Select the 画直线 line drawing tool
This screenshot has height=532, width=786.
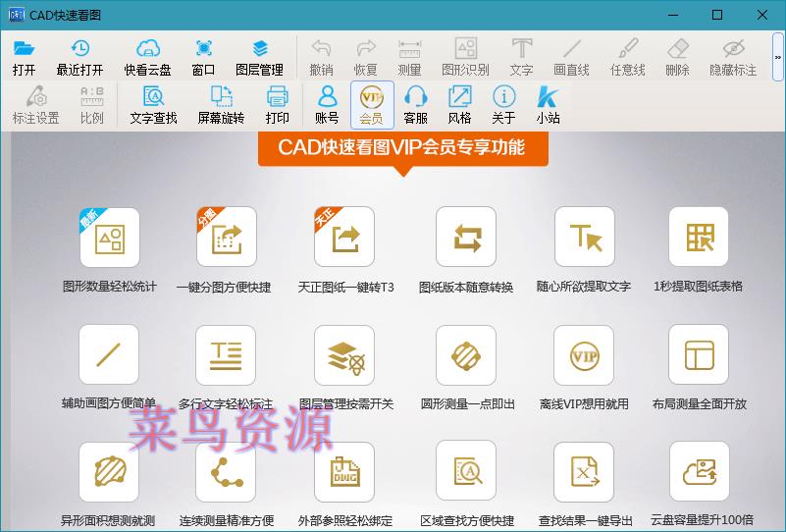pos(571,57)
